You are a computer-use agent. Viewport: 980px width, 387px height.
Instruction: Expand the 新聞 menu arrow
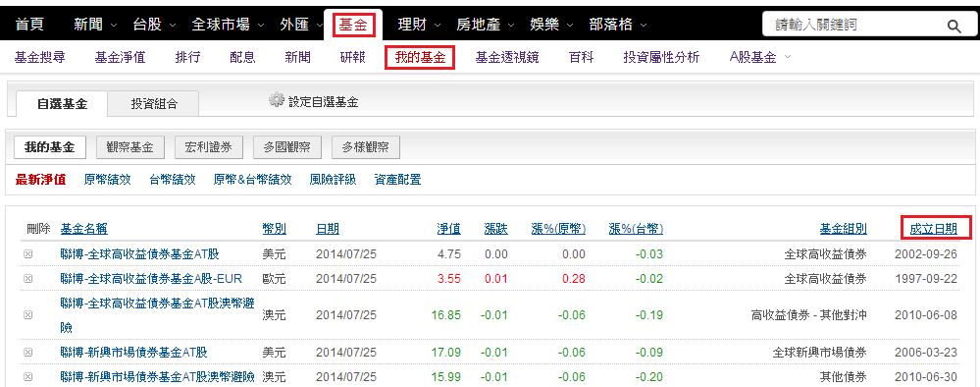click(114, 26)
